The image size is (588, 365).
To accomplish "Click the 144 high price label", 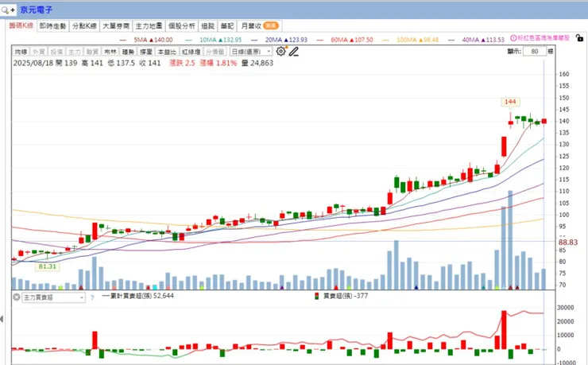I will [510, 102].
